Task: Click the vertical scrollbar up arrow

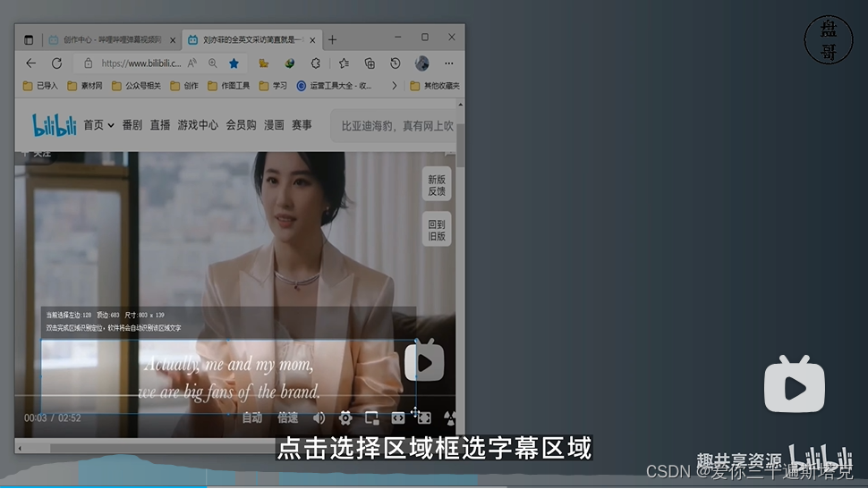Action: 460,105
